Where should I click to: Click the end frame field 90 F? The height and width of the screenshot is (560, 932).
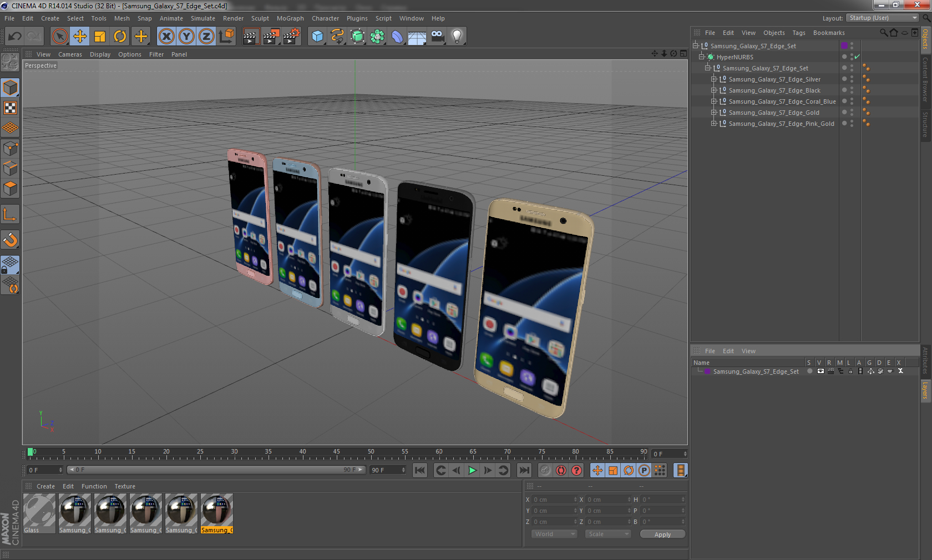click(388, 470)
